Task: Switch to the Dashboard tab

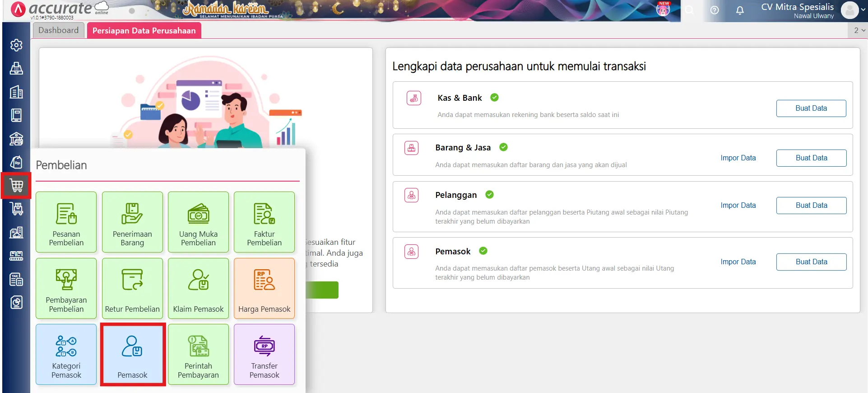Action: point(58,30)
